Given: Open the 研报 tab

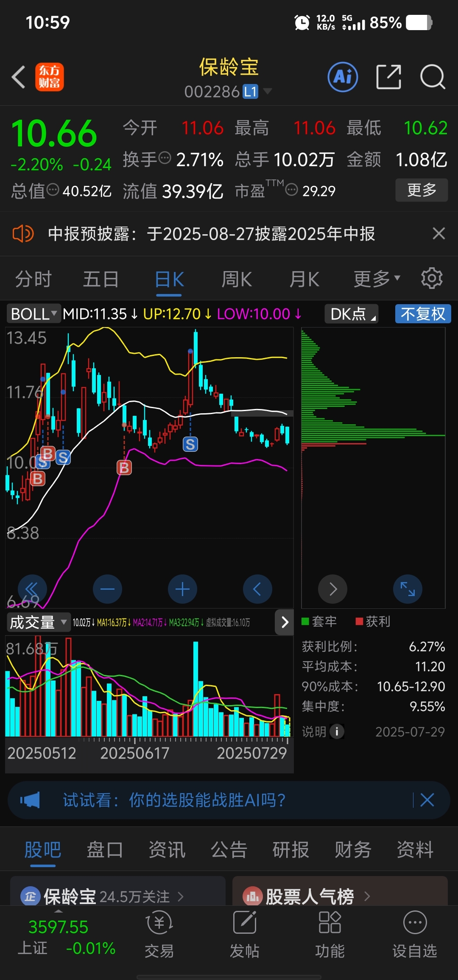Looking at the screenshot, I should [x=291, y=850].
